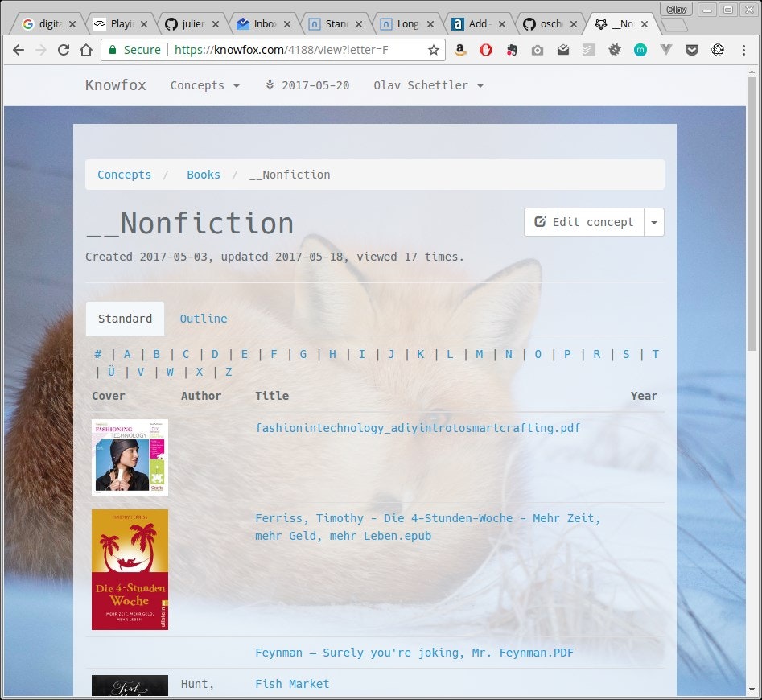762x700 pixels.
Task: Click the Knowfox brand link
Action: pos(116,85)
